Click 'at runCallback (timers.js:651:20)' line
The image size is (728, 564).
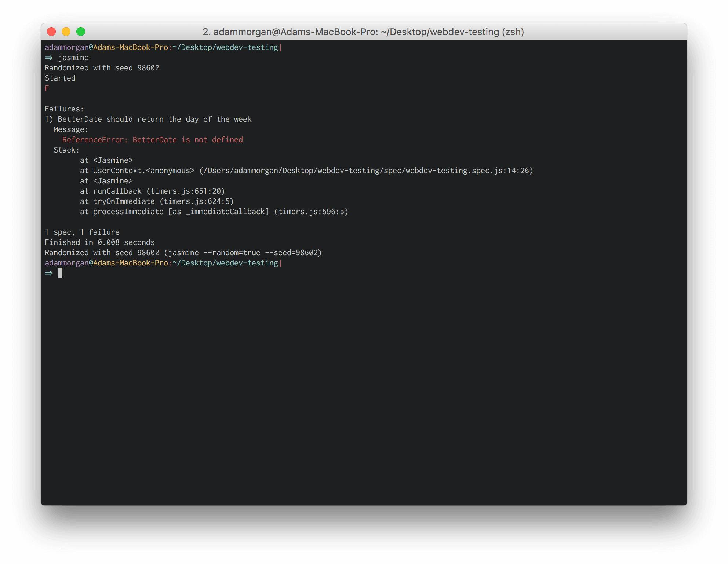(152, 191)
